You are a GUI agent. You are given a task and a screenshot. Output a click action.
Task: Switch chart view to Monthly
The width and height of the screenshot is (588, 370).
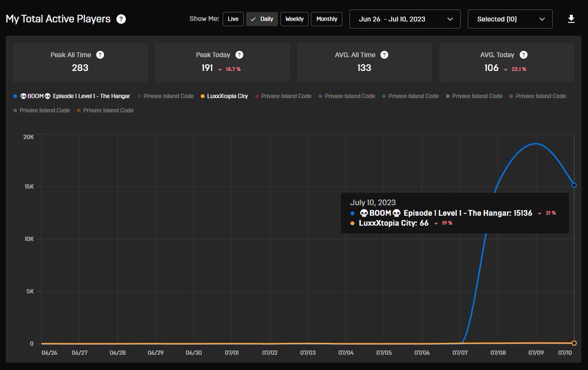[x=327, y=19]
